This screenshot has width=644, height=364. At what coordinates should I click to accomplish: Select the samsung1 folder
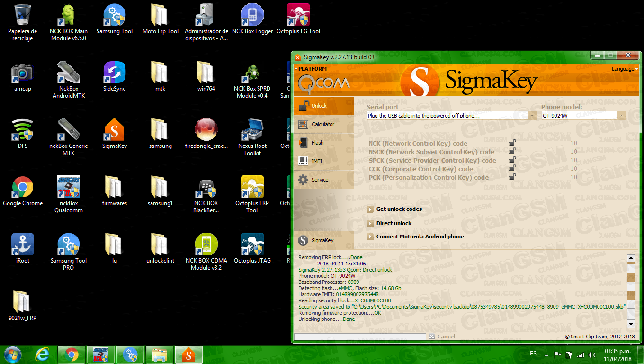(161, 191)
